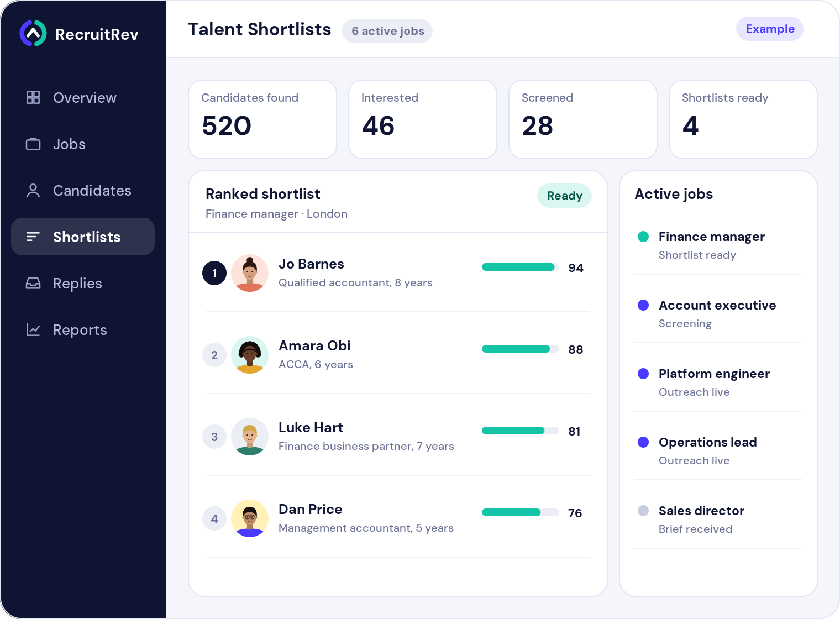Click the Replies inbox icon
This screenshot has width=840, height=619.
[x=33, y=284]
